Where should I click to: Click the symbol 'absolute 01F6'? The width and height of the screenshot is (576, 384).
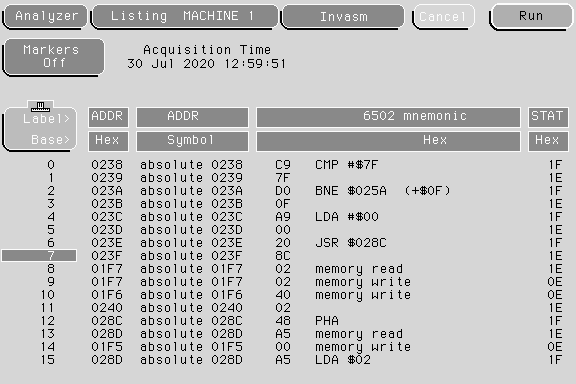pyautogui.click(x=191, y=295)
